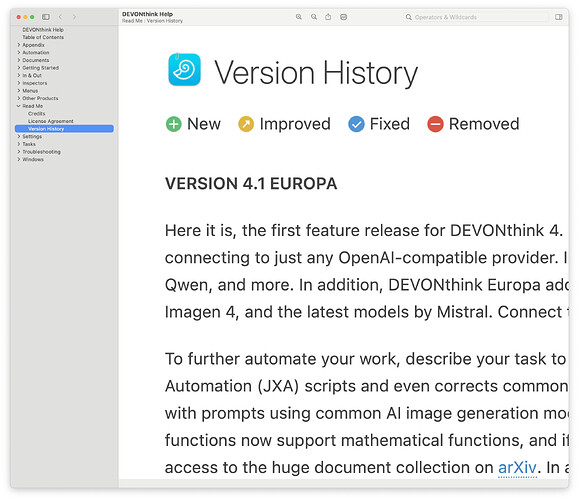
Task: Open the Table of Contents entry
Action: pos(43,37)
